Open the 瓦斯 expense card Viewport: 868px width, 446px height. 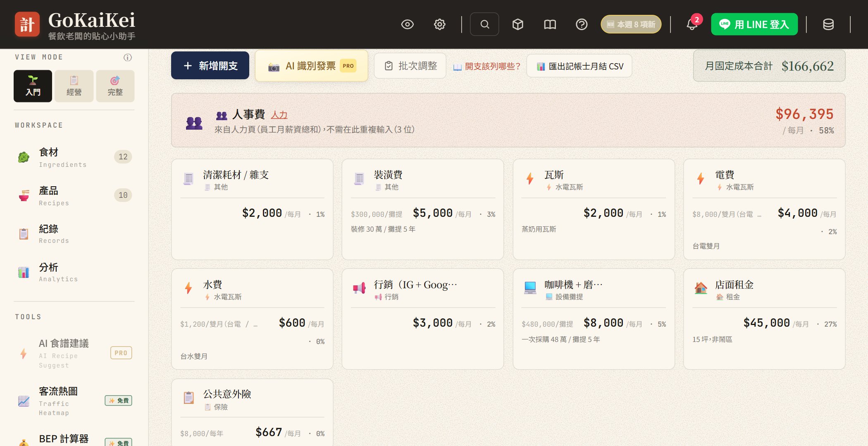594,209
